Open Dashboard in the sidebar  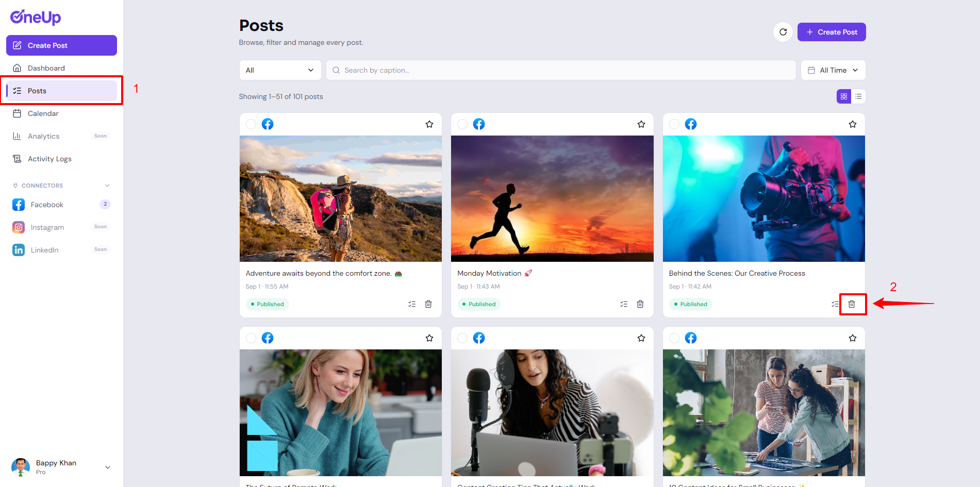pos(61,68)
